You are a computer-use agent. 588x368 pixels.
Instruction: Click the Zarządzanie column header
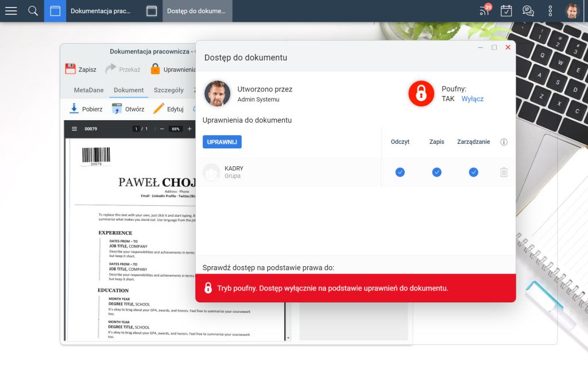click(473, 141)
